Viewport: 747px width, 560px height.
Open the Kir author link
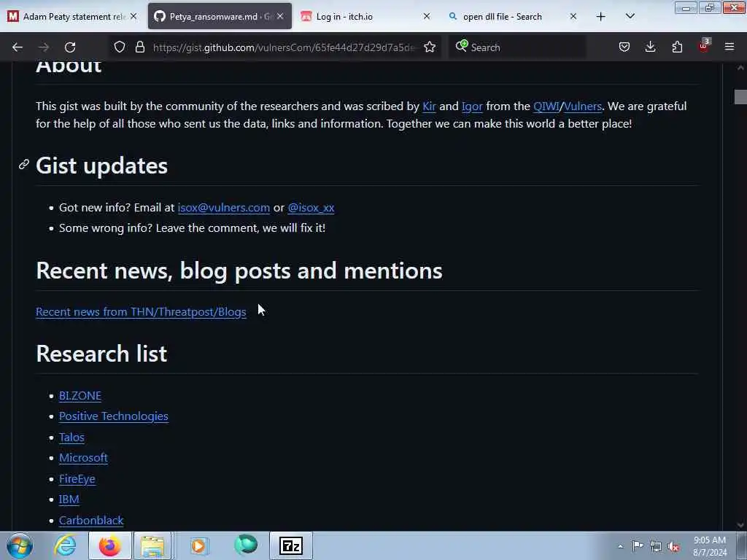pos(429,106)
